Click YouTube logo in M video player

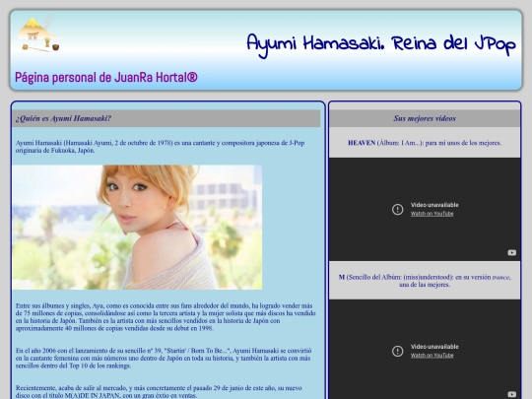coord(511,394)
